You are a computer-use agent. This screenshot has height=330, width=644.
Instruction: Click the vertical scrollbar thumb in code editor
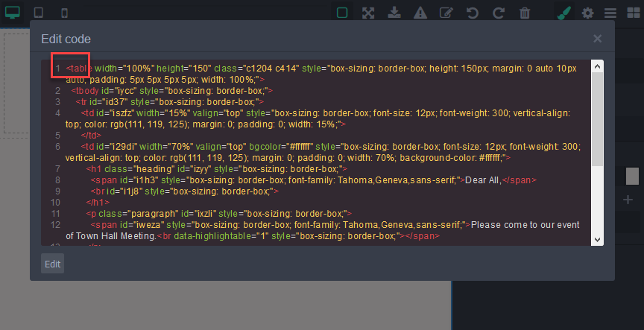[597, 119]
